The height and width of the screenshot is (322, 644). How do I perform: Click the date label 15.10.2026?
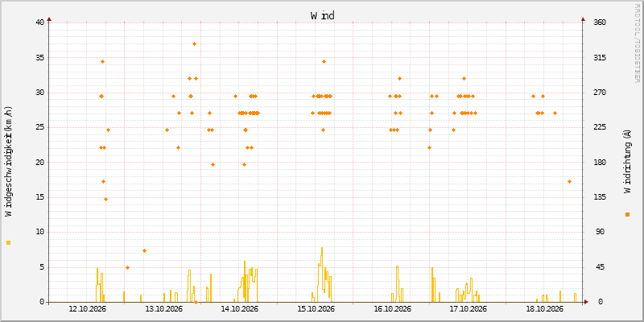click(316, 309)
